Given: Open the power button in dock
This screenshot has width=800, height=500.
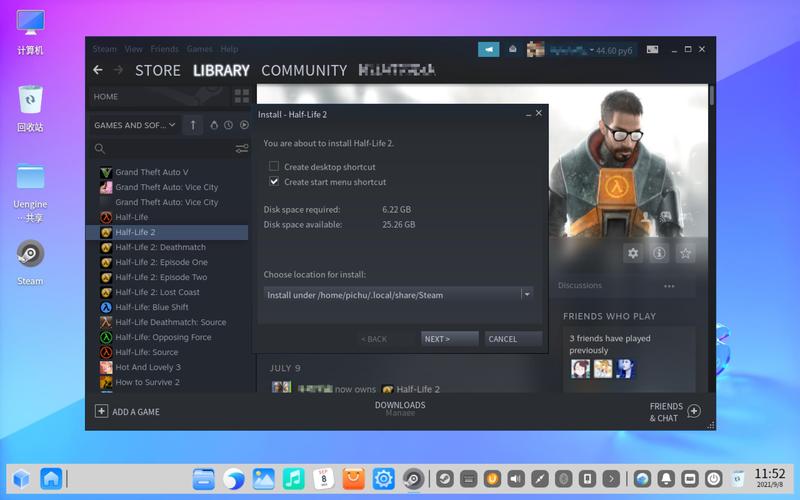Looking at the screenshot, I should coord(713,479).
